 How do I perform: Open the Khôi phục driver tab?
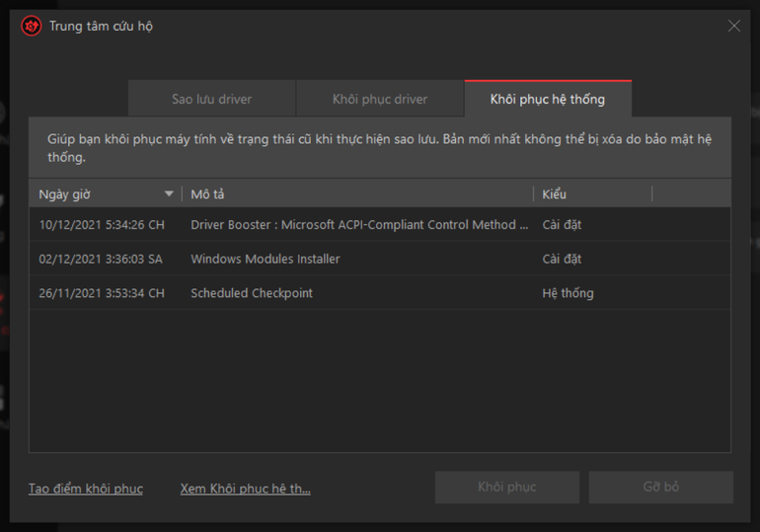[380, 99]
